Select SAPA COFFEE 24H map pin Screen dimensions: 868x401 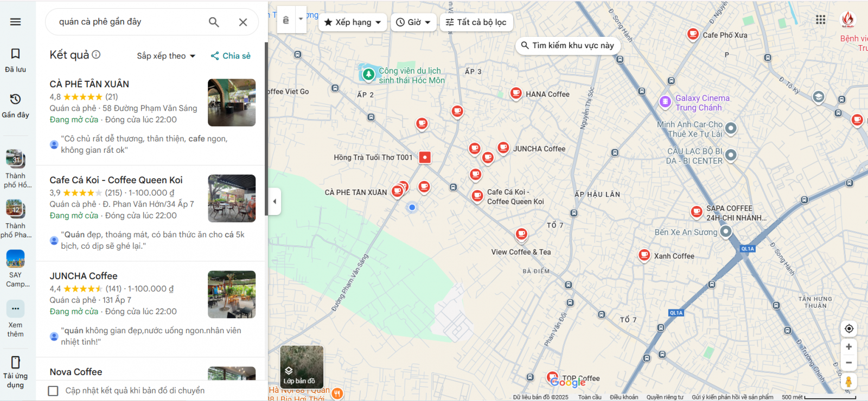coord(697,211)
